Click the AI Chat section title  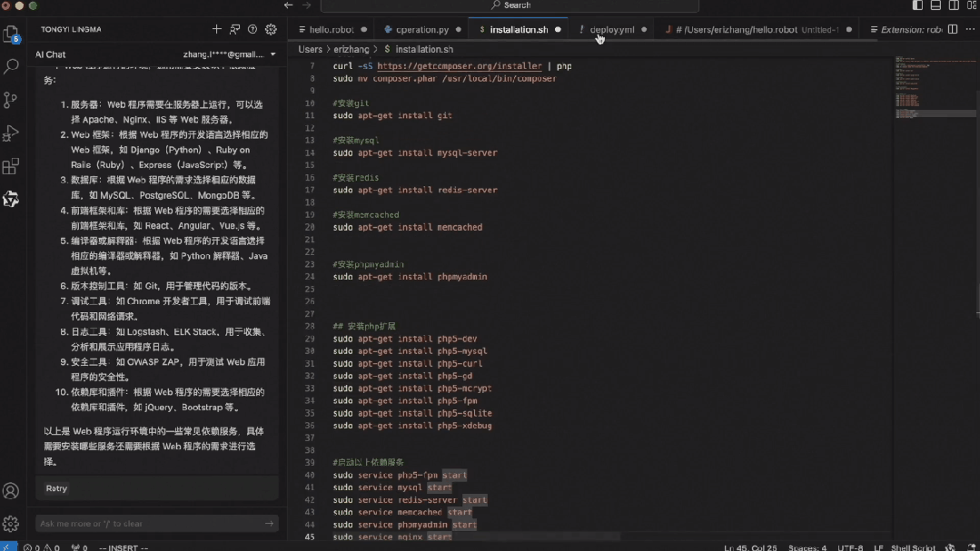pos(50,54)
